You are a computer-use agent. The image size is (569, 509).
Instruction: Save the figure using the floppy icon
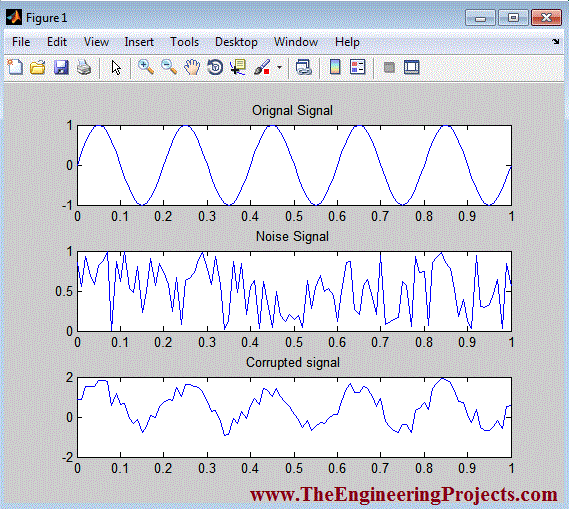61,67
